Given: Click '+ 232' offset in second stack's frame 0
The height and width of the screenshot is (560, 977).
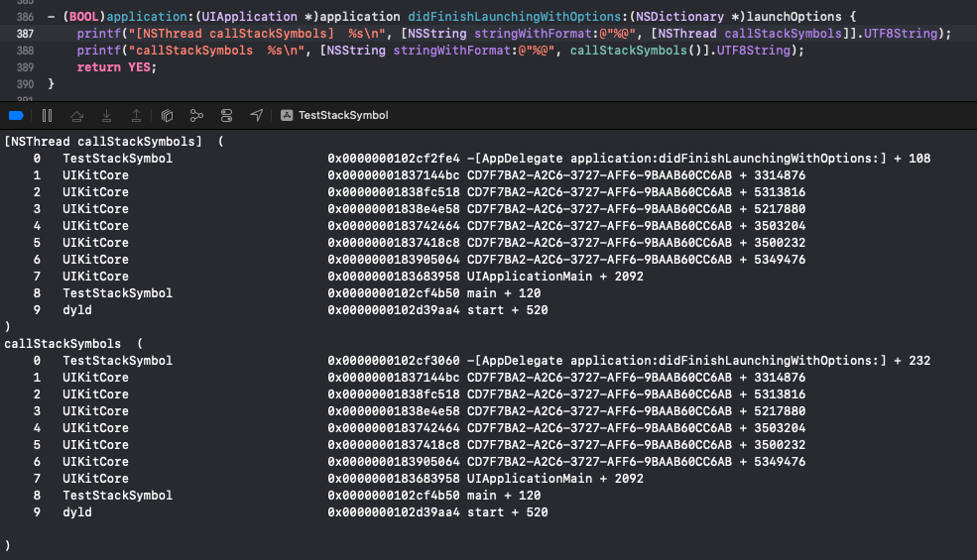Looking at the screenshot, I should coord(913,361).
